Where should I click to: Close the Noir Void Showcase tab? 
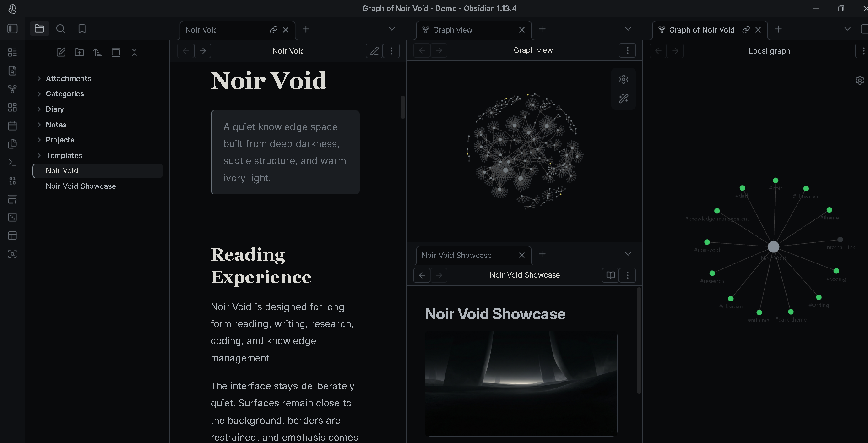click(x=522, y=255)
